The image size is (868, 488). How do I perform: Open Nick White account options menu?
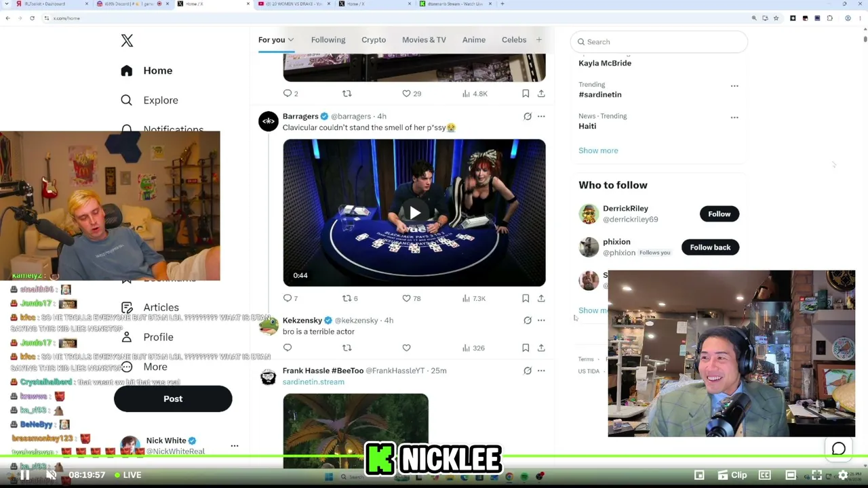235,446
